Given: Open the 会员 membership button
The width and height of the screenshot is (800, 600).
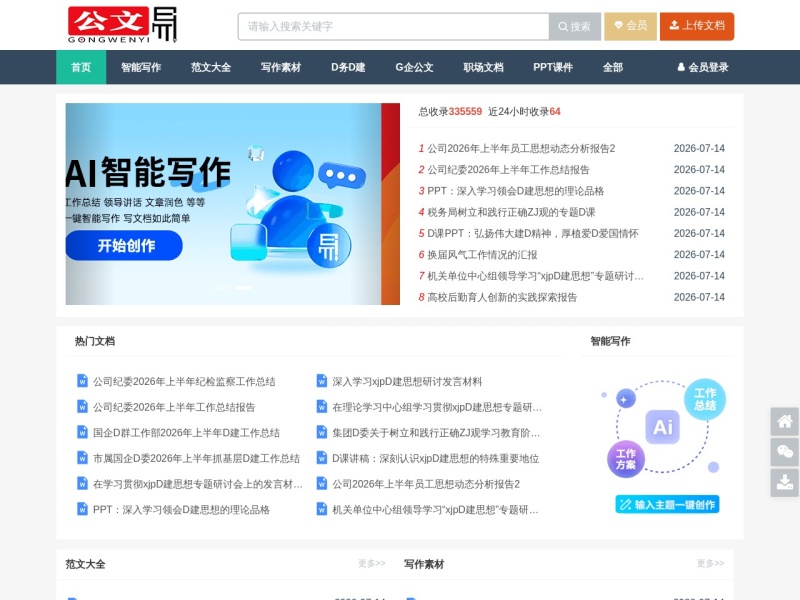Looking at the screenshot, I should pyautogui.click(x=630, y=26).
